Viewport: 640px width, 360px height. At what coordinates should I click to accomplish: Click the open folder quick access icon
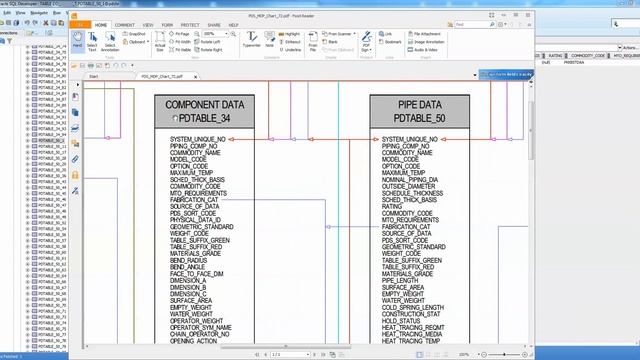[74, 65]
